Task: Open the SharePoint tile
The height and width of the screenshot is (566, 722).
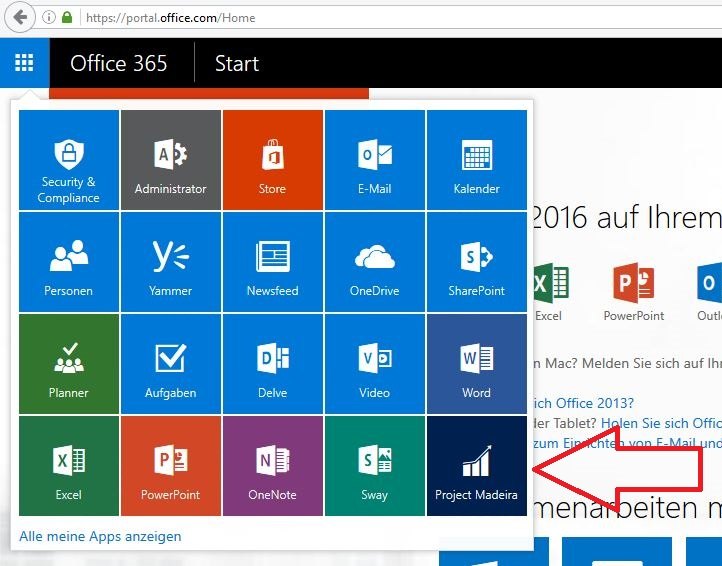Action: point(477,262)
